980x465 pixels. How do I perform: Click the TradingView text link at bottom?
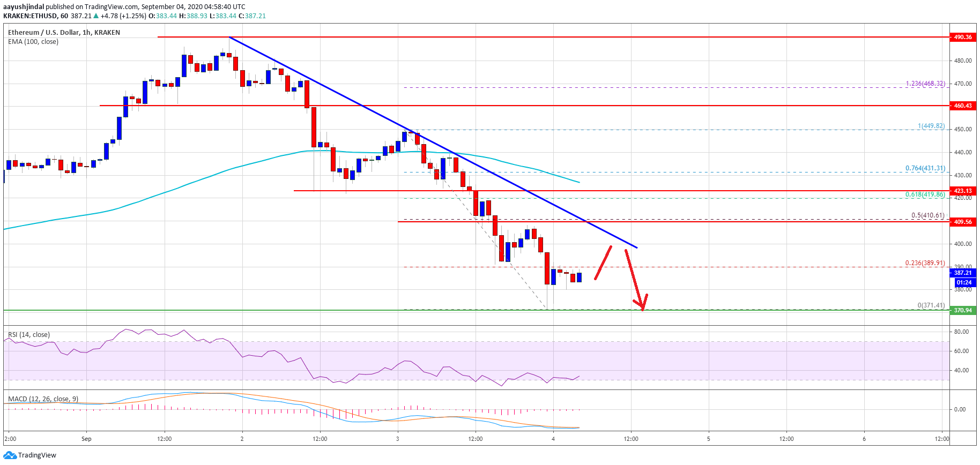pyautogui.click(x=37, y=455)
